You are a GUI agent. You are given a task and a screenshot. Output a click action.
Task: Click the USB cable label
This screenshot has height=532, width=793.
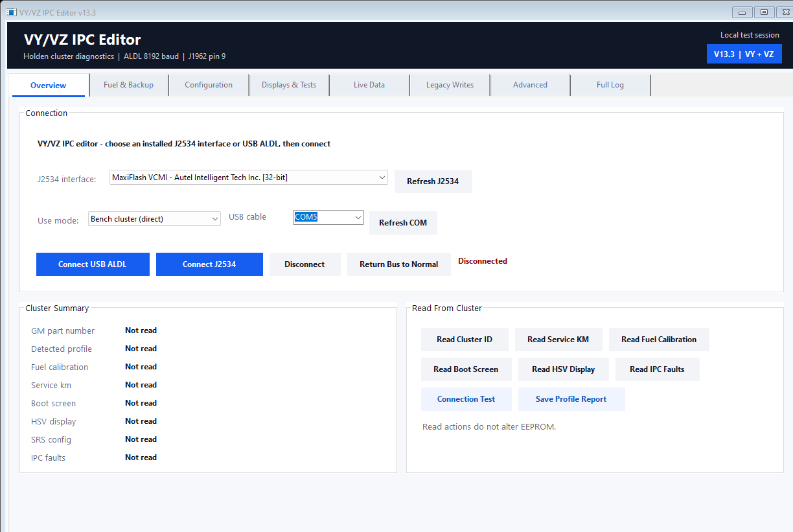tap(247, 217)
